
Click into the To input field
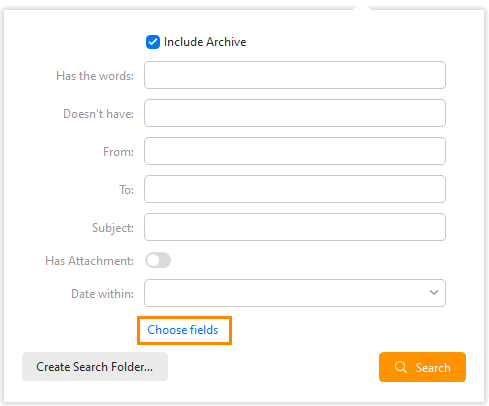point(295,189)
